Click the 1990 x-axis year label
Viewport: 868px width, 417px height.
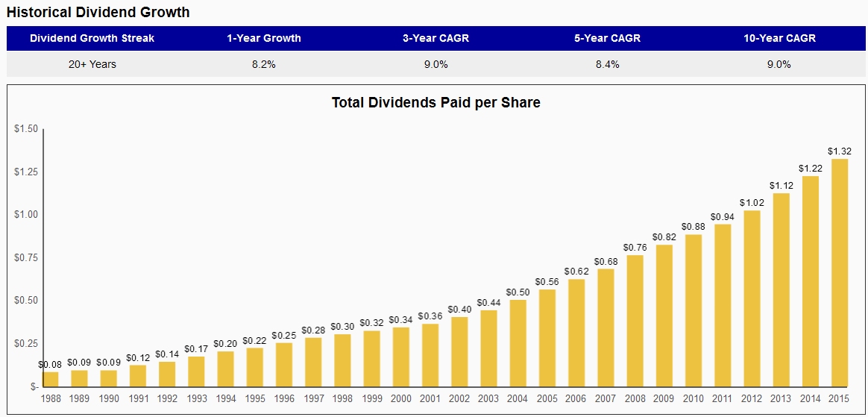(x=110, y=398)
